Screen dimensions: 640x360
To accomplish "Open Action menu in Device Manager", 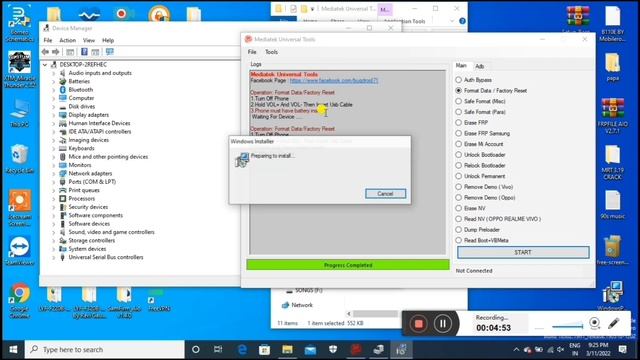I will coord(67,40).
